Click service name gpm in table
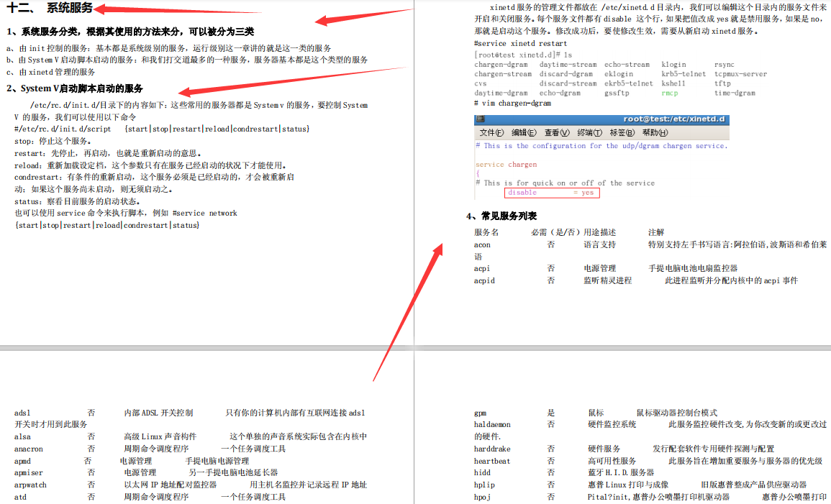Screen dimensions: 831x504 pos(480,413)
